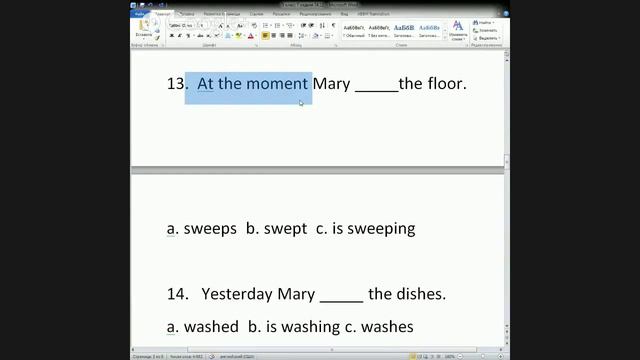Toggle Italic formatting
Screen dimensions: 640x360
(180, 36)
